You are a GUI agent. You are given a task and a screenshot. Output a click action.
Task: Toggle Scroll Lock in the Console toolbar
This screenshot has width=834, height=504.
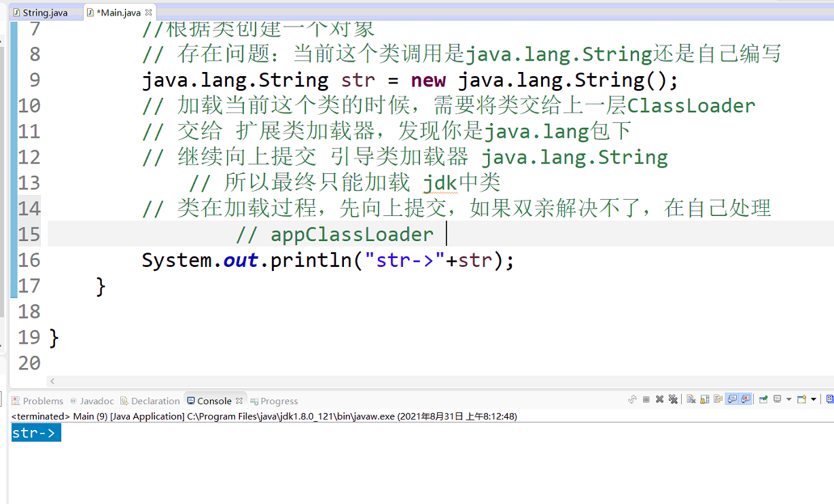tap(704, 399)
